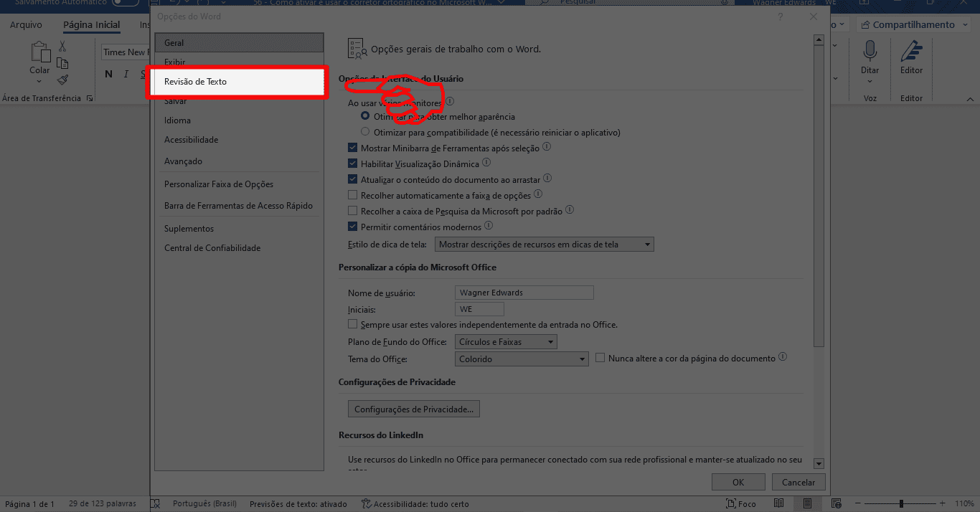Toggle Permitir comentários modernos checkbox

[352, 227]
